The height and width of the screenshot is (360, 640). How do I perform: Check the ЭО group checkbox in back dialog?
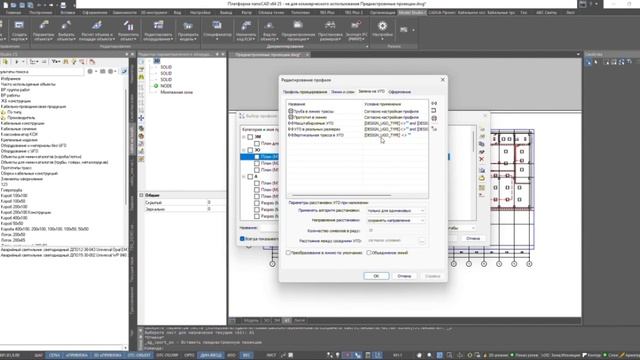point(250,150)
